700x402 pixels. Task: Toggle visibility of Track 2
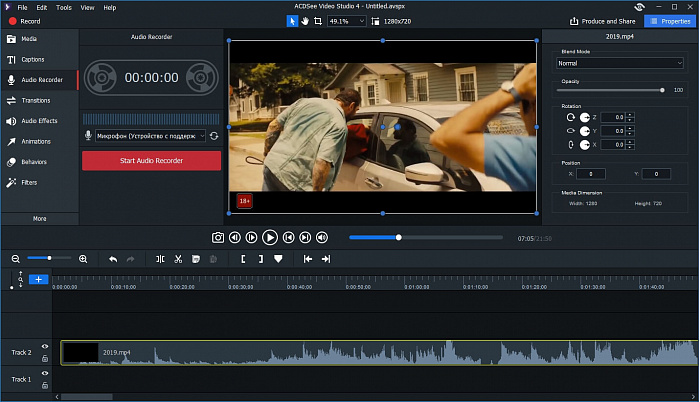pyautogui.click(x=45, y=346)
